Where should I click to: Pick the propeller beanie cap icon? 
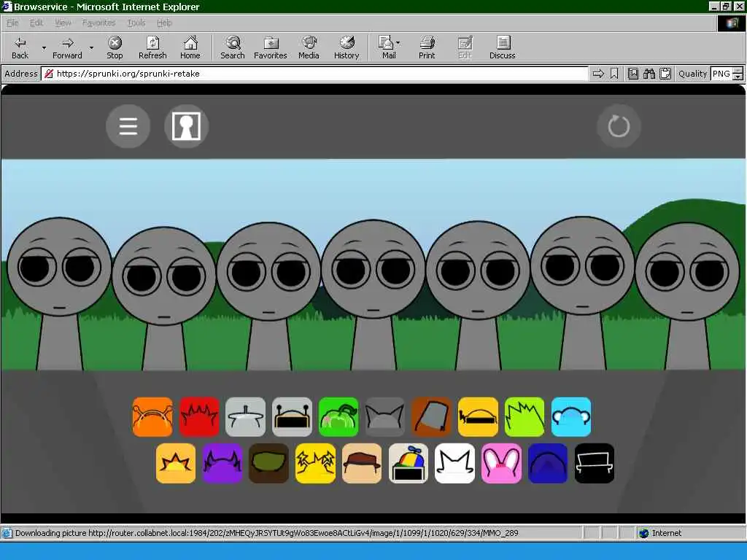coord(409,463)
